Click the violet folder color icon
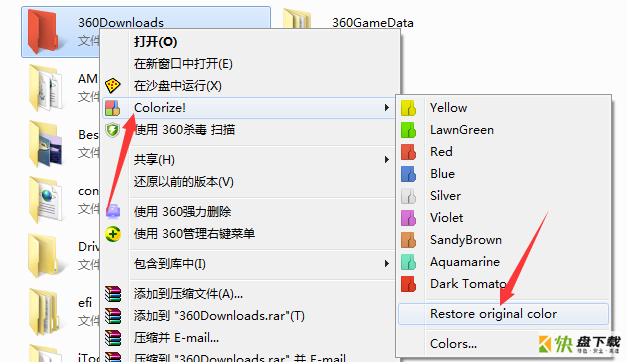 (x=409, y=218)
